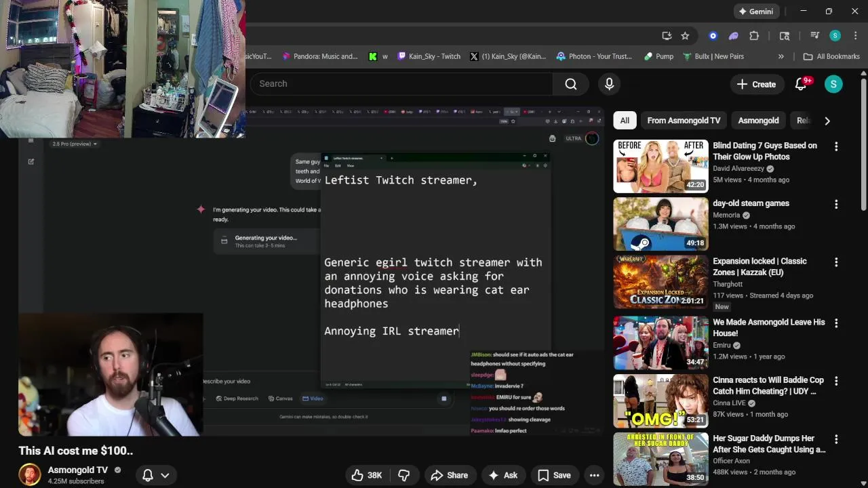Expand the hidden bookmarks overflow chevron
868x488 pixels.
(781, 56)
